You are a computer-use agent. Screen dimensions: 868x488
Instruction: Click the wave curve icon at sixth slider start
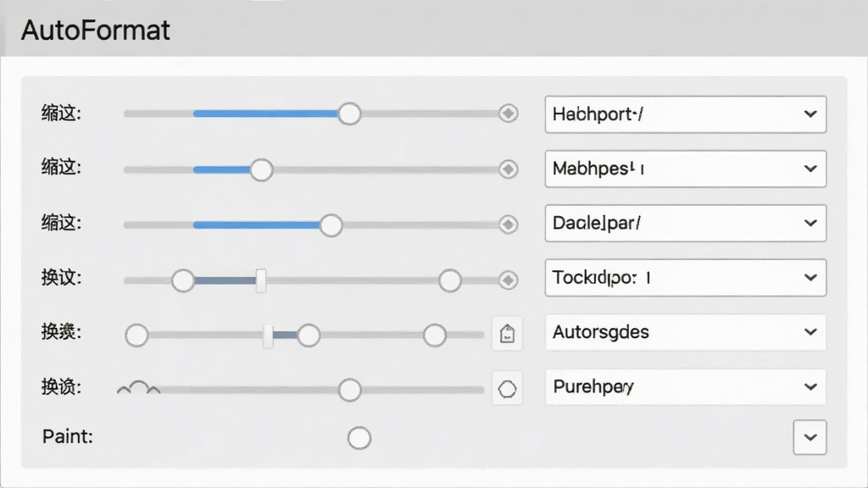138,388
